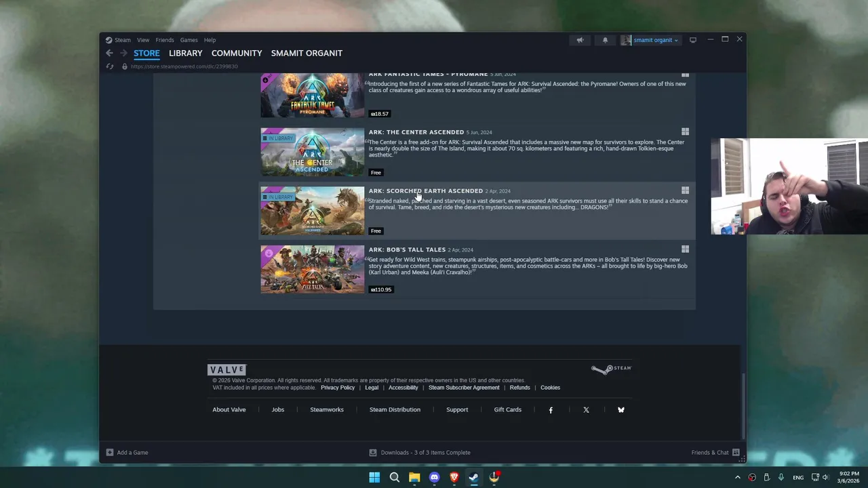Open the Steamworks footer link
Image resolution: width=868 pixels, height=488 pixels.
327,409
